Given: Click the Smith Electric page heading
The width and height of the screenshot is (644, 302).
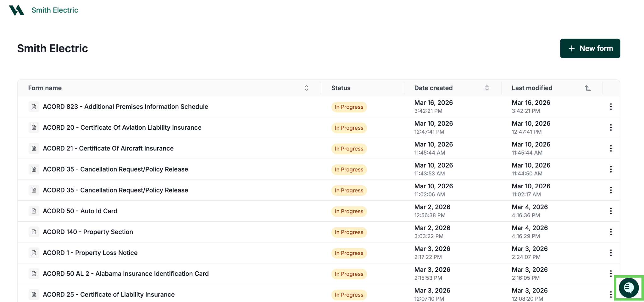Looking at the screenshot, I should (x=53, y=48).
